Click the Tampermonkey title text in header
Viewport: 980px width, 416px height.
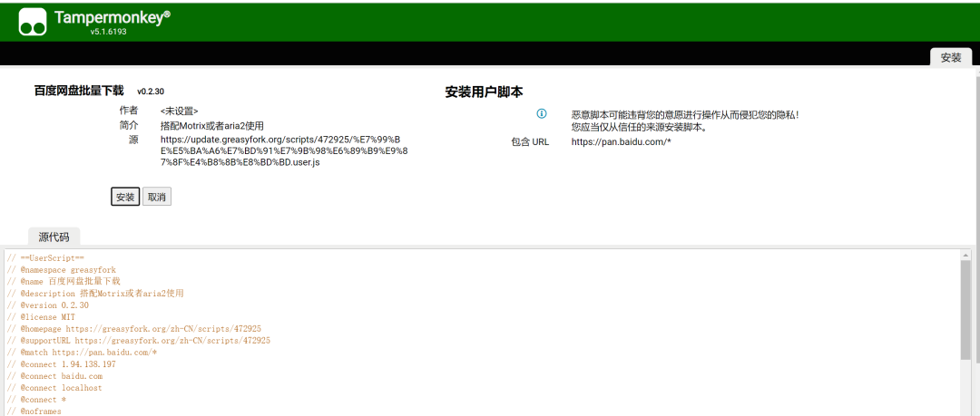[113, 17]
